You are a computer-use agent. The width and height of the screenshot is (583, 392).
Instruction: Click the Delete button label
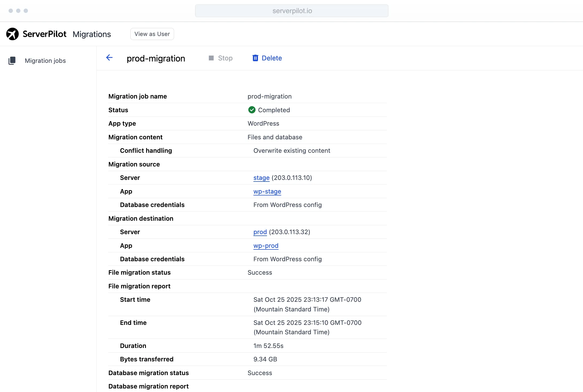272,58
